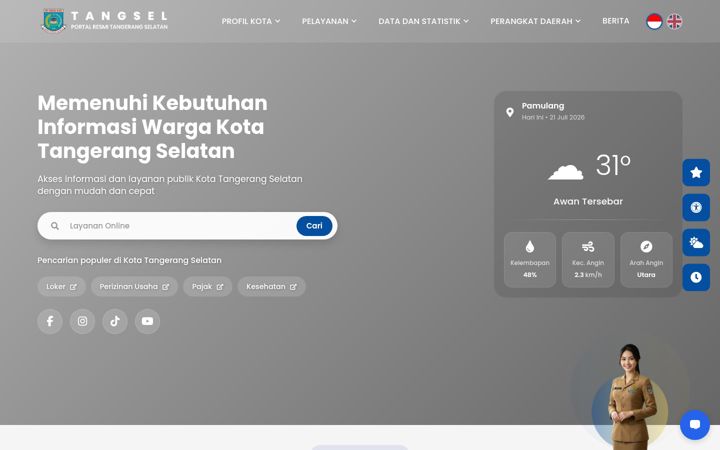This screenshot has width=720, height=450.
Task: Click the Memenuhi Kebutuhan Informasi headline
Action: click(152, 127)
